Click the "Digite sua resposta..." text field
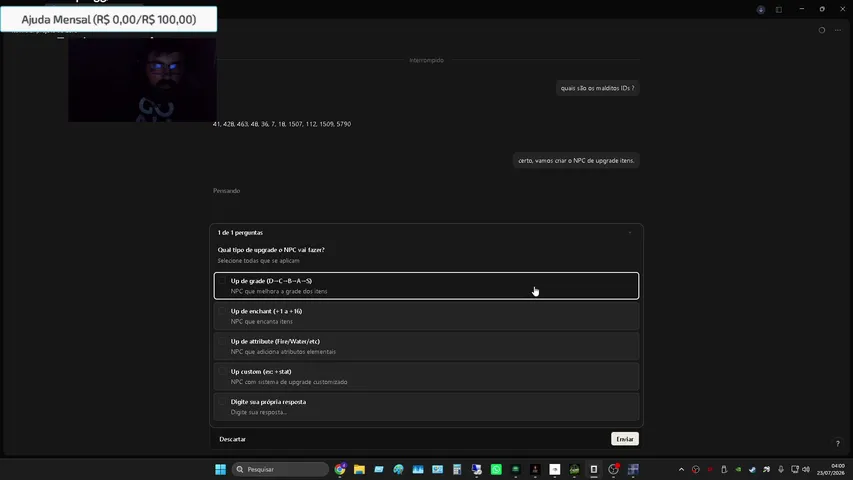The height and width of the screenshot is (480, 853). coord(258,412)
